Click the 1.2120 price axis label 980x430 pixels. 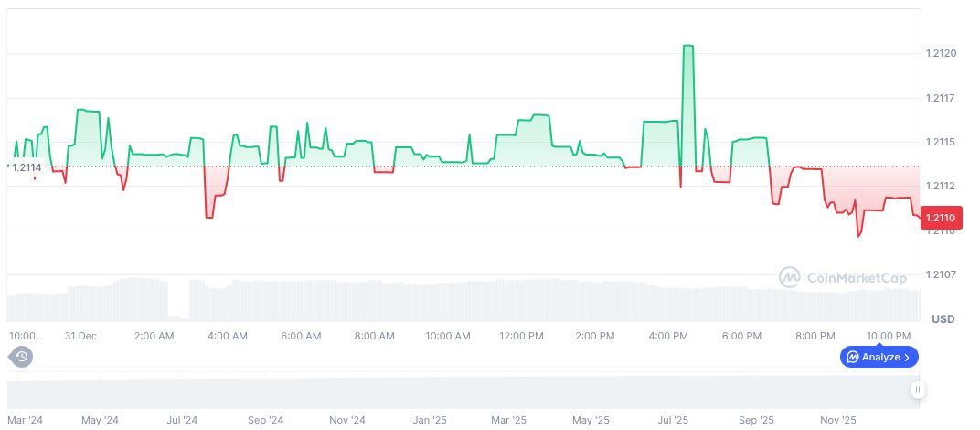(x=941, y=54)
